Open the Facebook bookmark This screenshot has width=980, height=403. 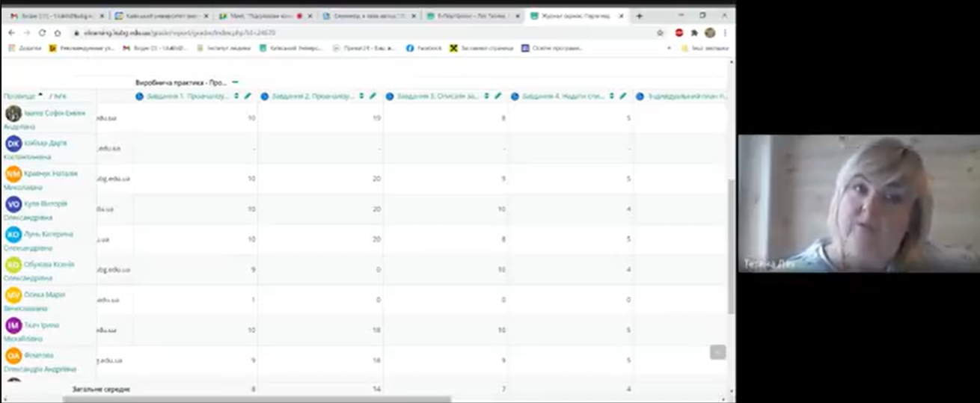pyautogui.click(x=423, y=48)
